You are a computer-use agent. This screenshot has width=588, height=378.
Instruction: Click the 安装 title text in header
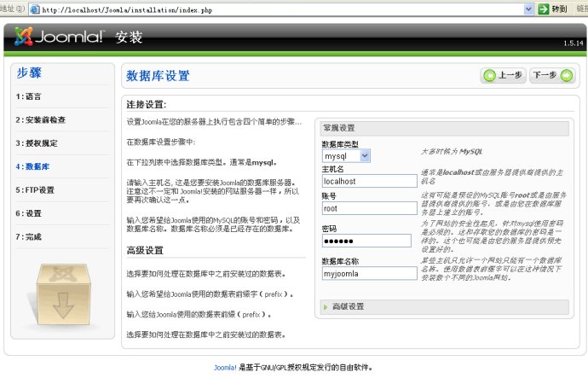[129, 38]
